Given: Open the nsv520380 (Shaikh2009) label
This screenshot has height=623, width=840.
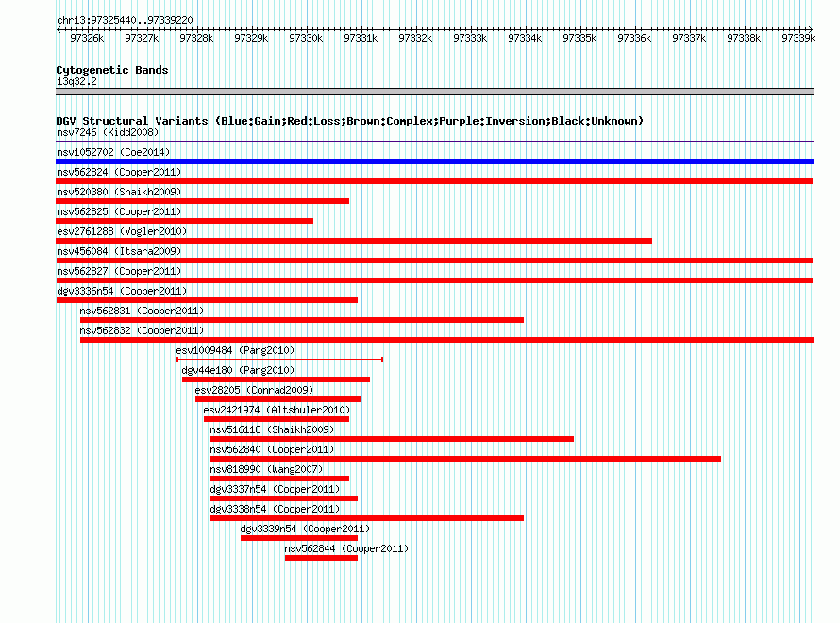Looking at the screenshot, I should pyautogui.click(x=119, y=192).
